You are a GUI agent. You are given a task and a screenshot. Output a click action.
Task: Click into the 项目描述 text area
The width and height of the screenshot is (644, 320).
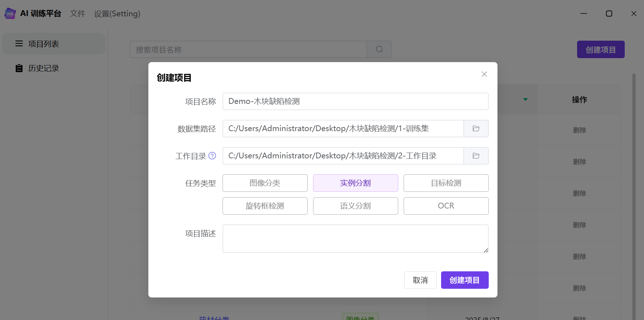tap(355, 238)
